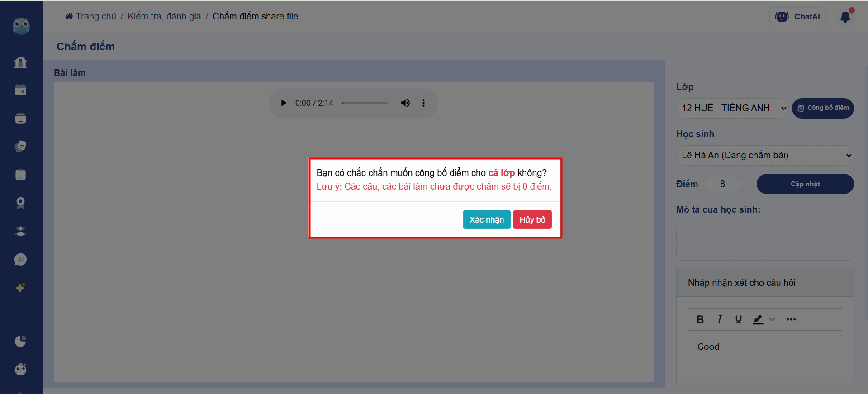Open the notification bell
The height and width of the screenshot is (394, 868).
coord(845,17)
